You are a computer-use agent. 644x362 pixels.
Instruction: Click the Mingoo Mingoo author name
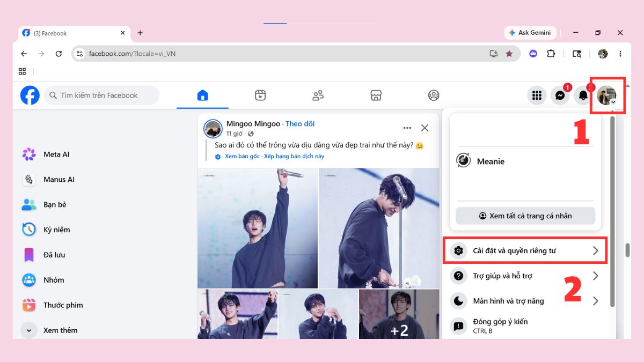[x=253, y=124]
